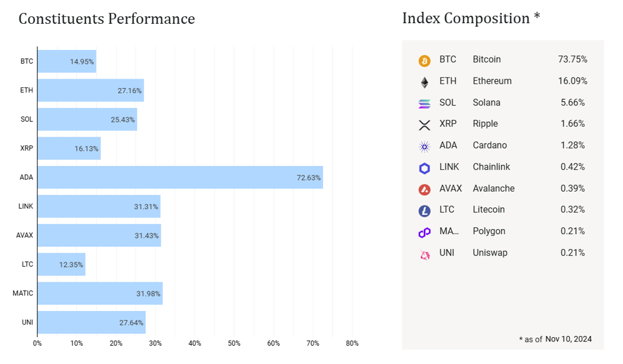
Task: Click the ETH performance bar
Action: [91, 91]
